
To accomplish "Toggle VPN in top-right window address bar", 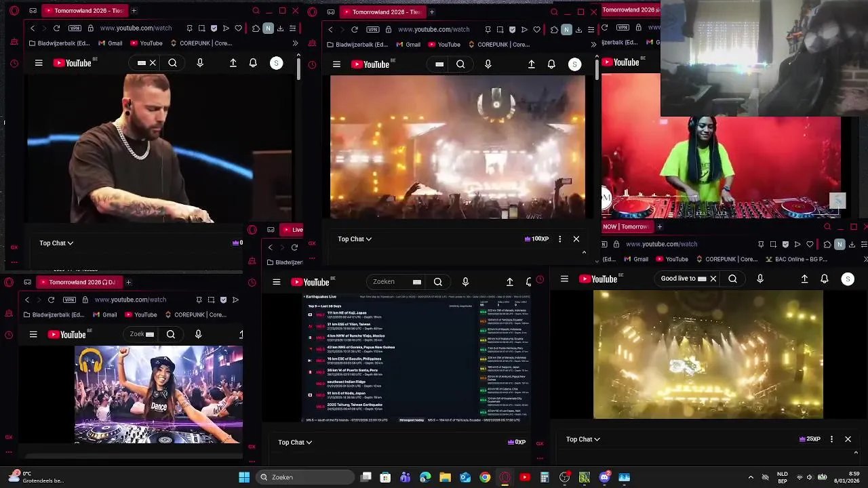I will tap(623, 27).
